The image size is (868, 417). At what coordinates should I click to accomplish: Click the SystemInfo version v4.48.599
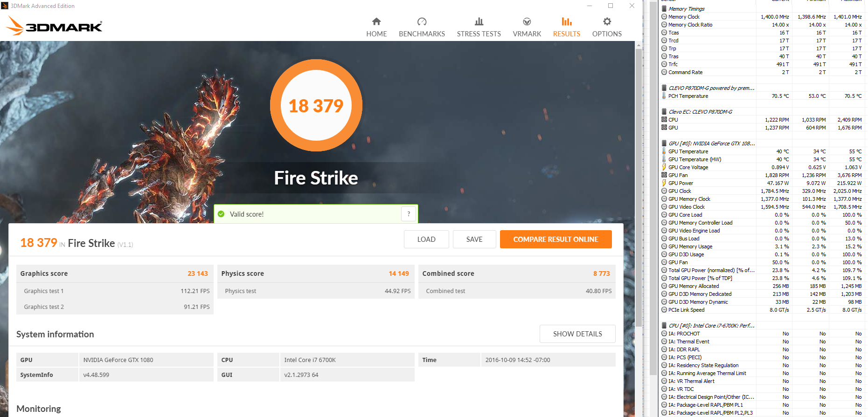tap(96, 375)
